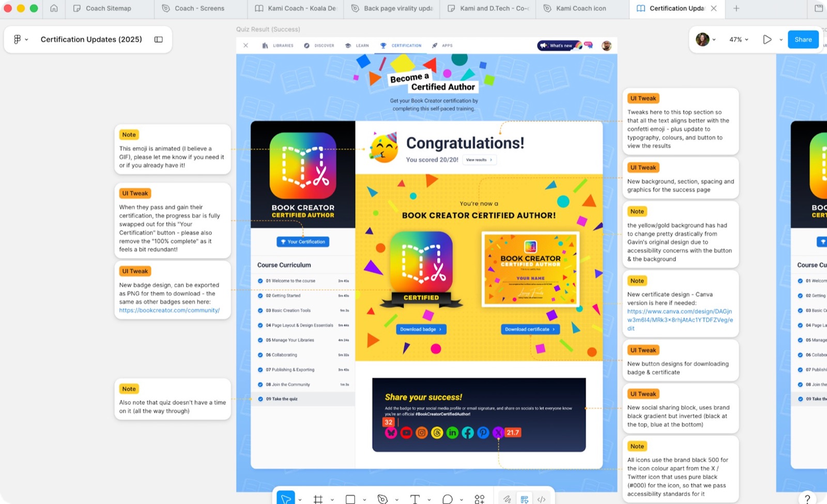Click the What's new button in mockup

pos(559,45)
